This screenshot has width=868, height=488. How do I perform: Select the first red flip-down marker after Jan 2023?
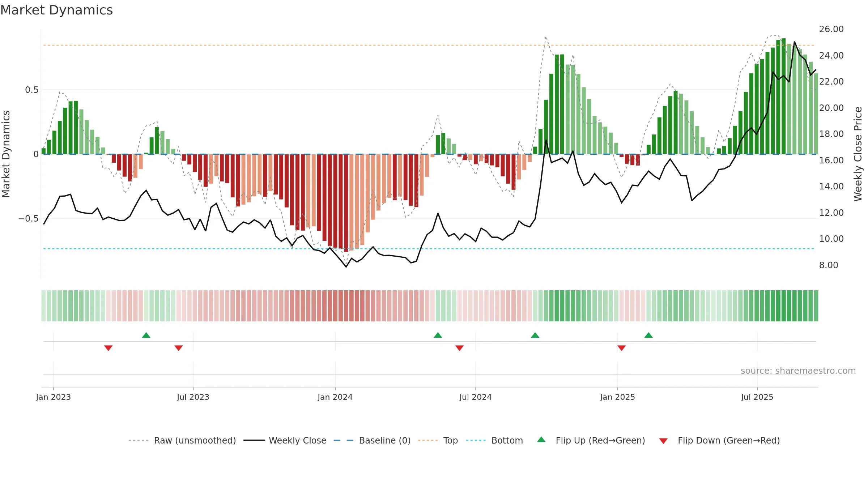pyautogui.click(x=109, y=348)
